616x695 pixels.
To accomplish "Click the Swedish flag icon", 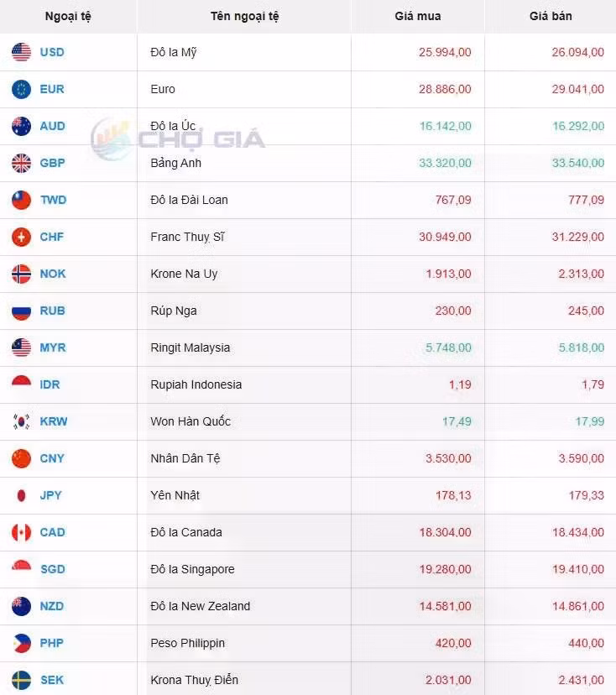I will (21, 680).
